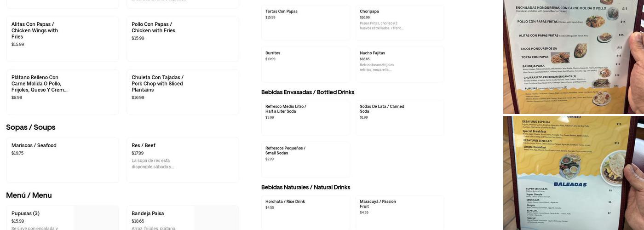Click Chuleta Con Tajadas pork chop card
Screen dimensions: 644x230
pyautogui.click(x=182, y=92)
